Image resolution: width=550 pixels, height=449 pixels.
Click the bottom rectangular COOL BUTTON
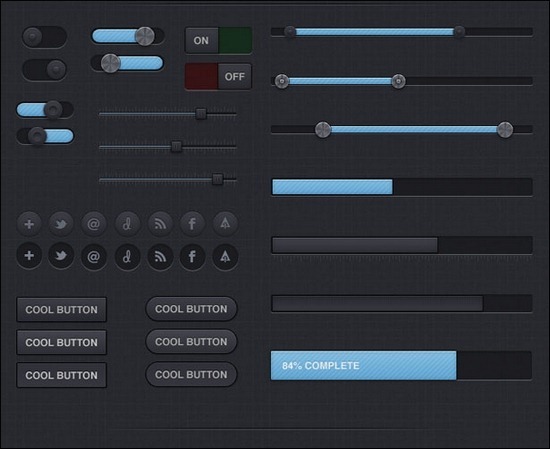(x=61, y=375)
